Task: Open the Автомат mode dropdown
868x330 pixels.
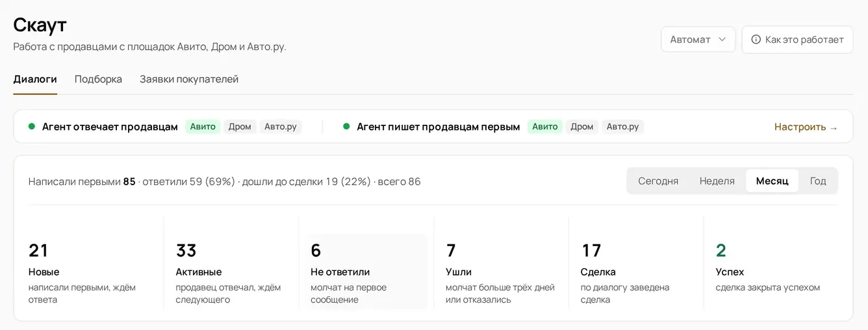Action: click(698, 40)
